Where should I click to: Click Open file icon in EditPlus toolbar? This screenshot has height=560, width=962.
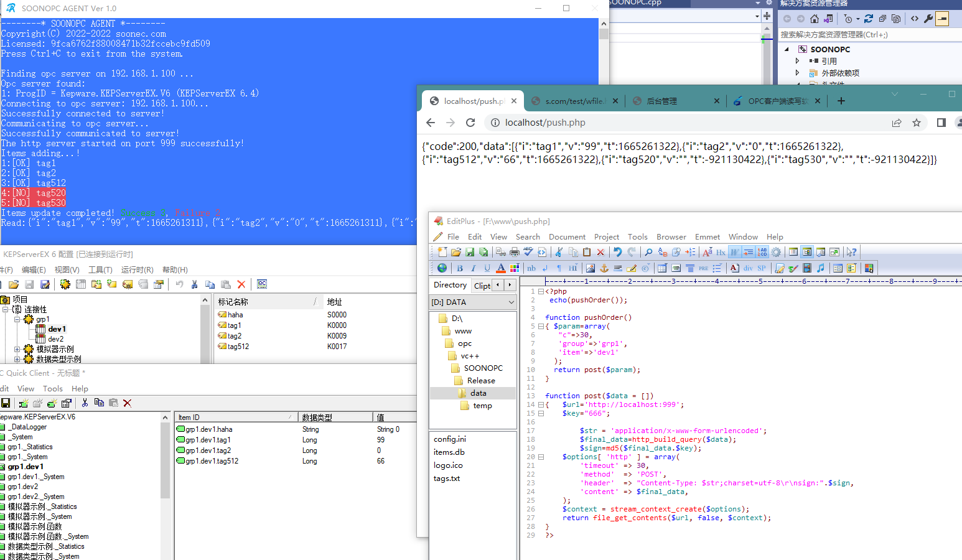[x=456, y=252]
